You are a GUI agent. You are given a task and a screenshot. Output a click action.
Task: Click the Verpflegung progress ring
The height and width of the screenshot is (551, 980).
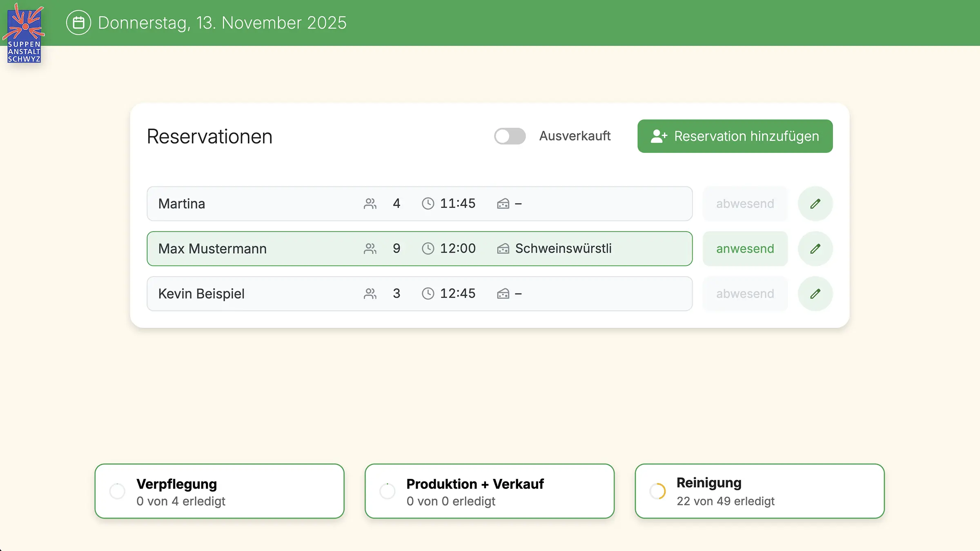pyautogui.click(x=117, y=491)
